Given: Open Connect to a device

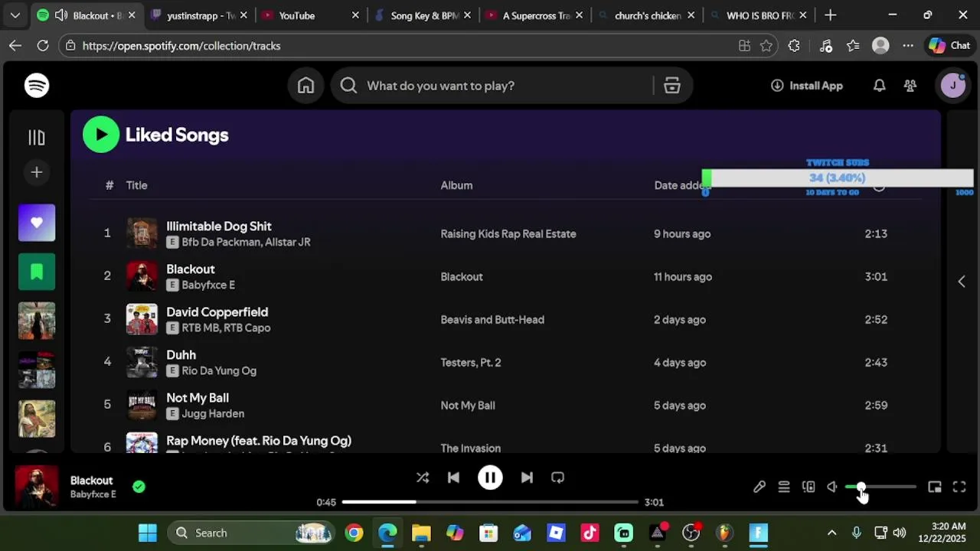Looking at the screenshot, I should (x=808, y=487).
